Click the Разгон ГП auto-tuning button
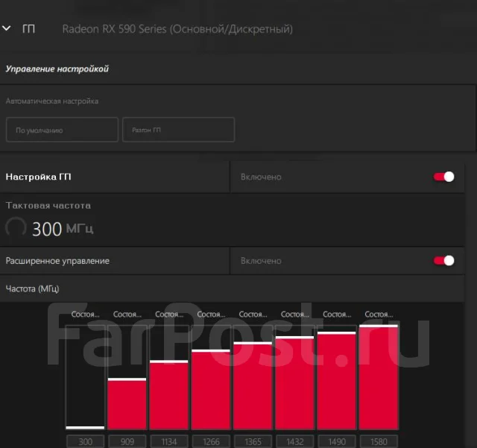This screenshot has width=477, height=448. 179,130
